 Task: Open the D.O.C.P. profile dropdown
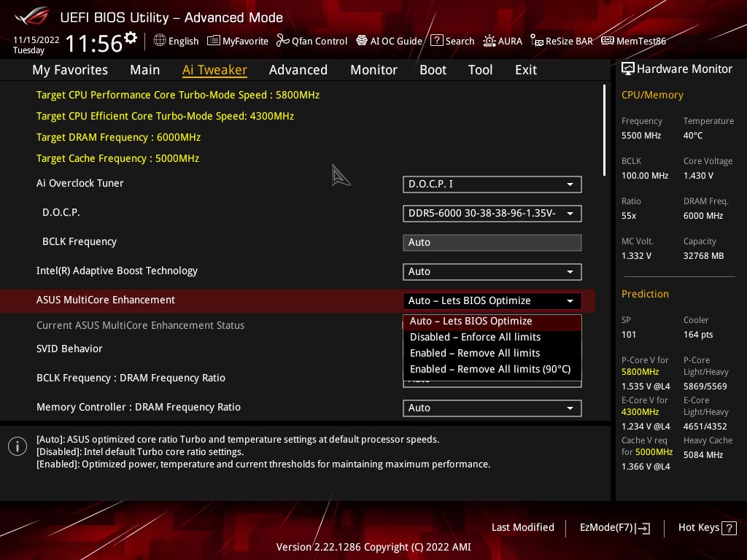point(492,214)
